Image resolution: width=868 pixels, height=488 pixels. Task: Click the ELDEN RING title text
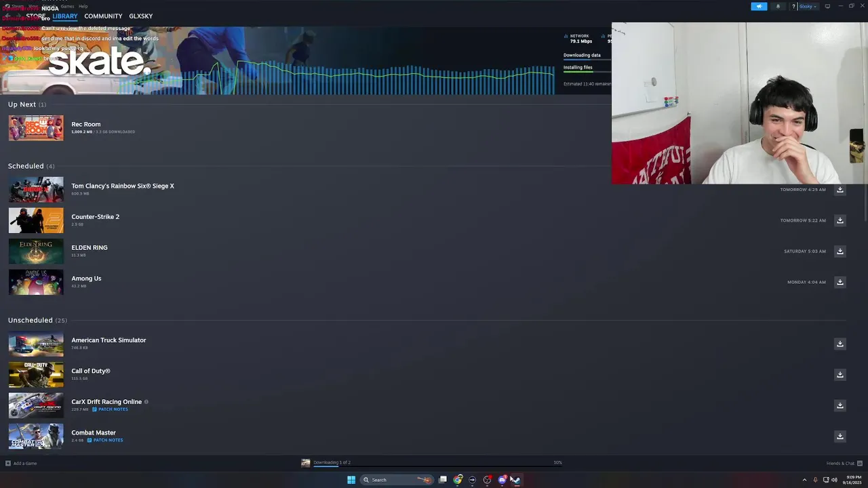tap(90, 248)
